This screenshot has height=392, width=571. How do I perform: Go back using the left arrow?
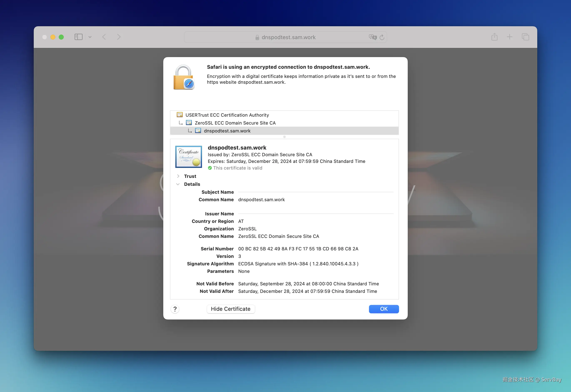tap(104, 37)
